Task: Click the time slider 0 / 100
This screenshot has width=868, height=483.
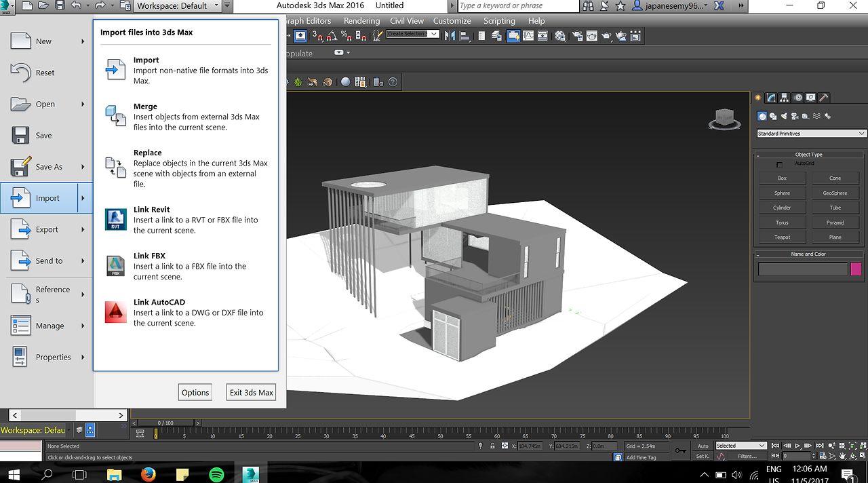Action: coord(165,423)
